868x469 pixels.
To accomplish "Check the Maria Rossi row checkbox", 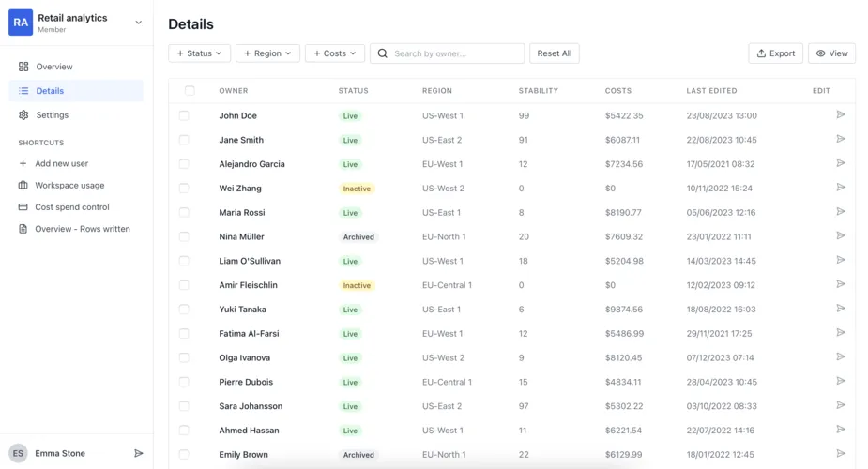I will 184,212.
